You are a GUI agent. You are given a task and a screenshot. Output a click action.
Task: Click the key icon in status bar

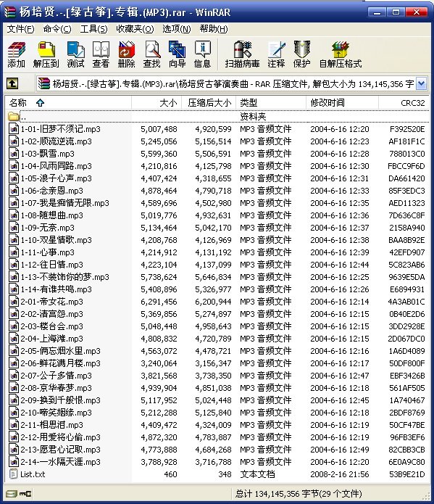point(25,493)
